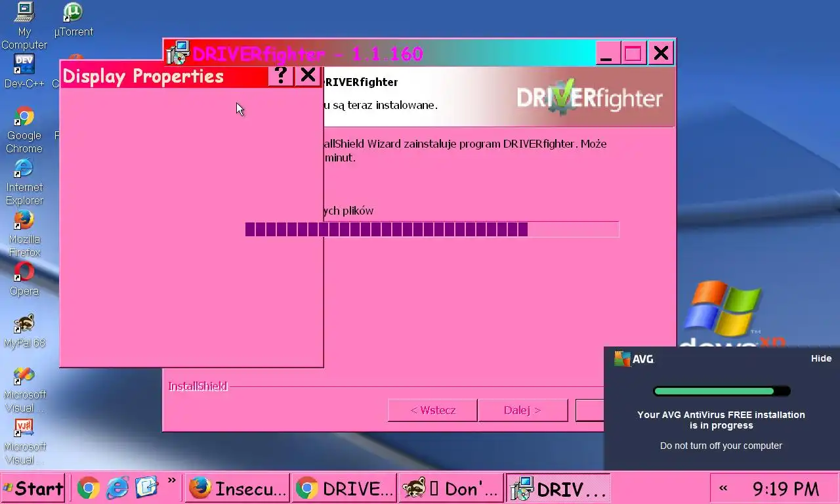
Task: Switch to the Firefox 'Insecu...' taskbar window
Action: (x=238, y=488)
